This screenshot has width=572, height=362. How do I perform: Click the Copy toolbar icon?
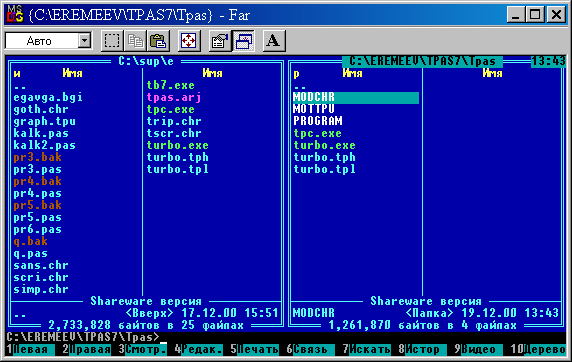pyautogui.click(x=135, y=41)
